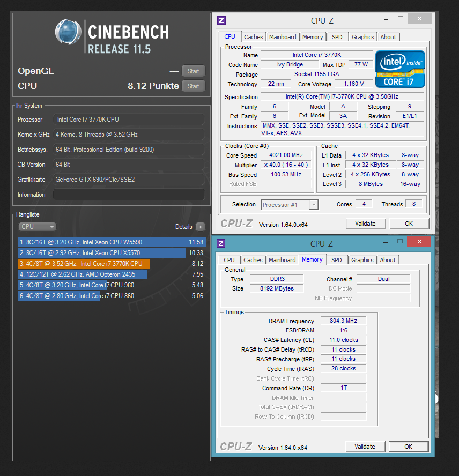Maximize the CPU-Z Memory window
The image size is (459, 476).
(x=400, y=241)
